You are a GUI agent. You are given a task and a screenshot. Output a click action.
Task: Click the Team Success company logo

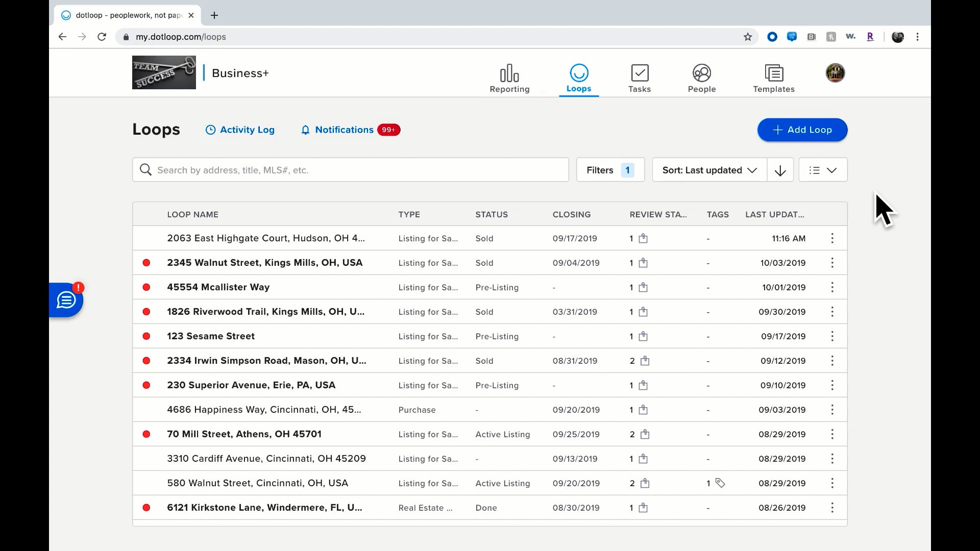point(164,72)
